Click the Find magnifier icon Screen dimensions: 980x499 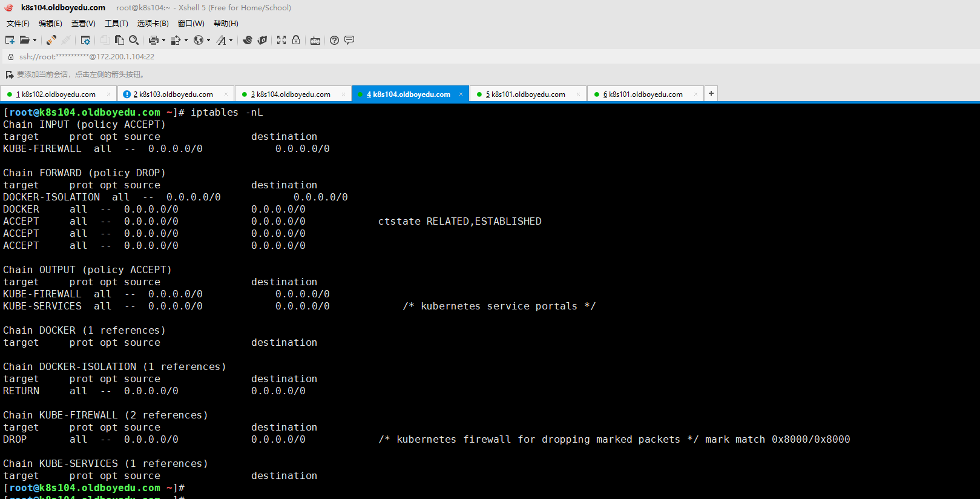(134, 40)
